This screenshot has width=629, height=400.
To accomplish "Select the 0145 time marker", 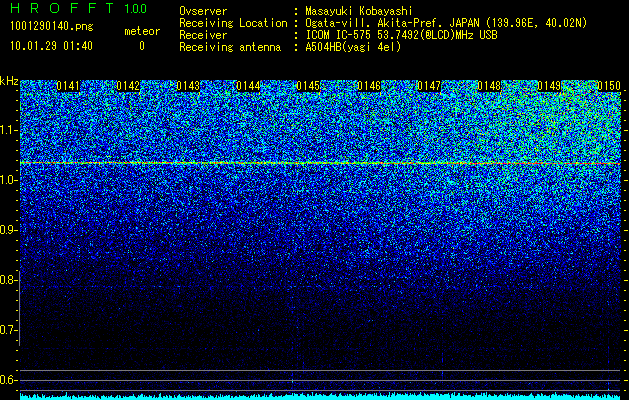I will point(308,86).
